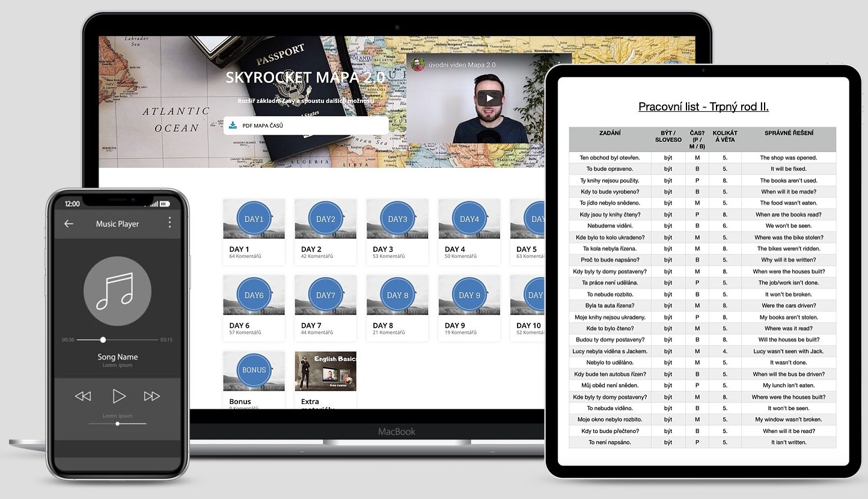
Task: Click the Bonus title link
Action: pyautogui.click(x=240, y=402)
